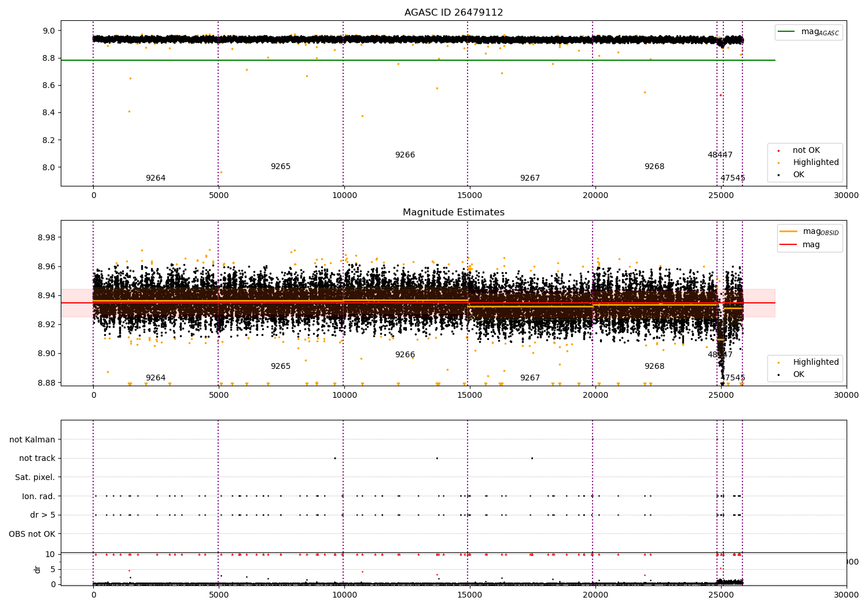Click OBSID label 9266 in the AGASC ID plot

pyautogui.click(x=405, y=155)
